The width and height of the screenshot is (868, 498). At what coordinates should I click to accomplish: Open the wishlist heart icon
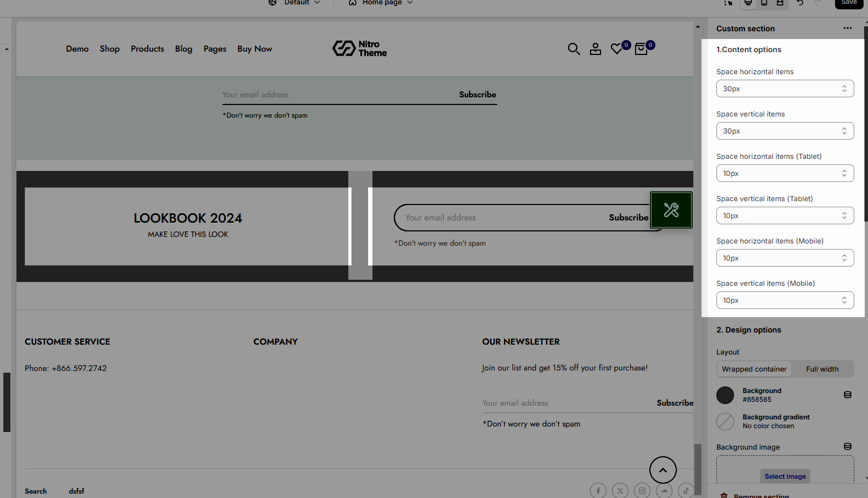click(x=617, y=49)
